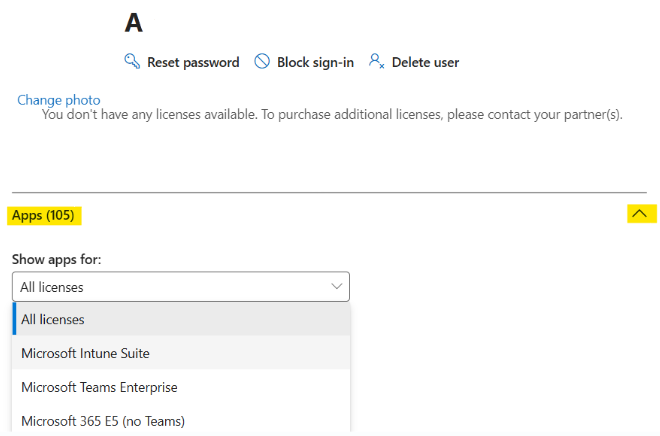Collapse the Apps section with the chevron
660x436 pixels.
(639, 213)
